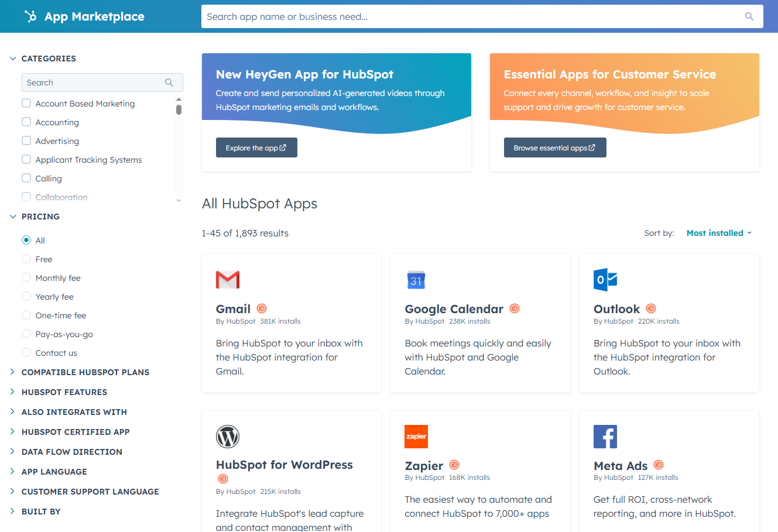Image resolution: width=778 pixels, height=532 pixels.
Task: Click the Explore the app button
Action: (x=256, y=148)
